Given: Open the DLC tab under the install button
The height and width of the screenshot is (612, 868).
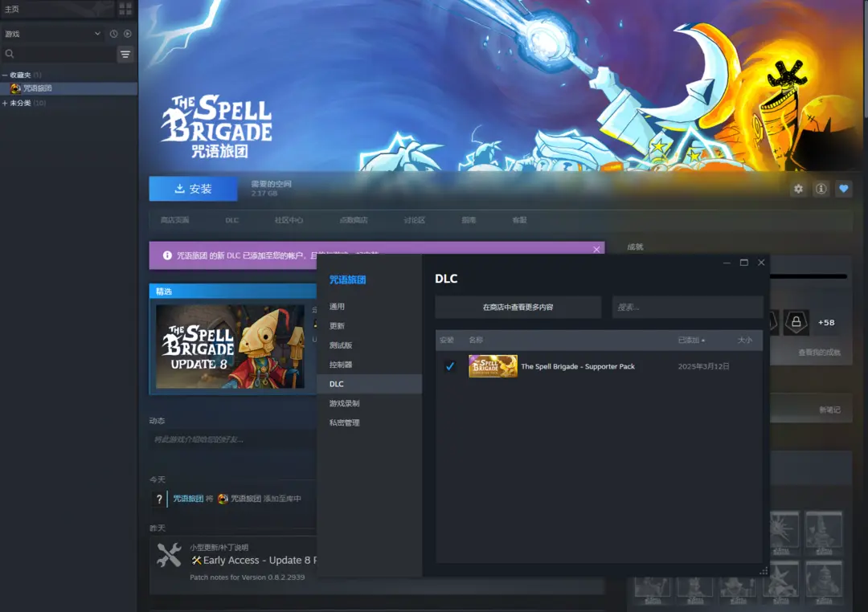Looking at the screenshot, I should (x=232, y=220).
